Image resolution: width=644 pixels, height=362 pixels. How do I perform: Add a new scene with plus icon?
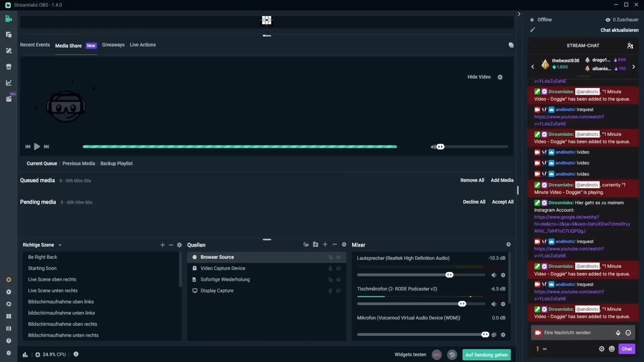click(x=162, y=245)
